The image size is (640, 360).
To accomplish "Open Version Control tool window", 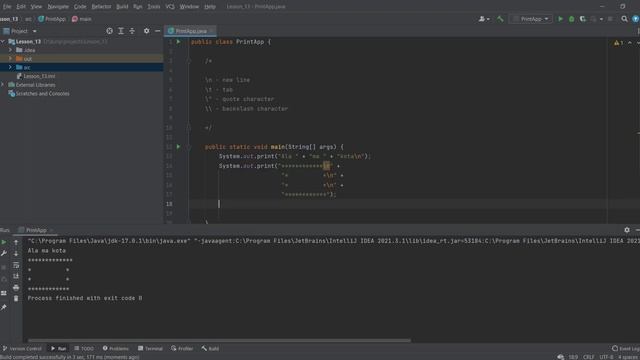I will [22, 349].
